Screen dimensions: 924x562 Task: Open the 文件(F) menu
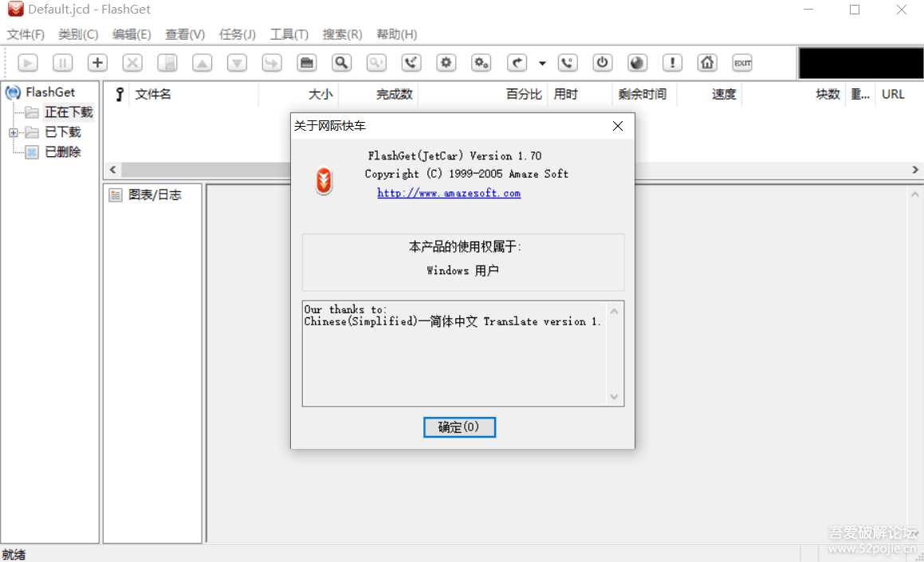[x=26, y=34]
